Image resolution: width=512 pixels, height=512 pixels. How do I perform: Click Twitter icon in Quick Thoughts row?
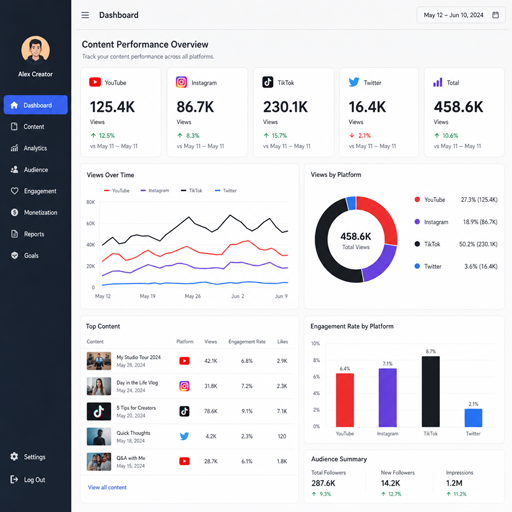pyautogui.click(x=184, y=436)
